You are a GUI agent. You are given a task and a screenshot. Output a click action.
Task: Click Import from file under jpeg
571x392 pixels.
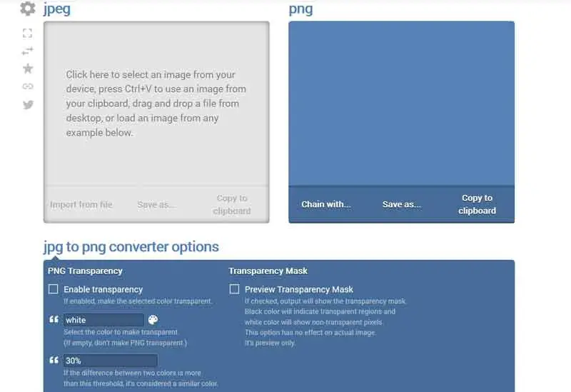point(81,205)
